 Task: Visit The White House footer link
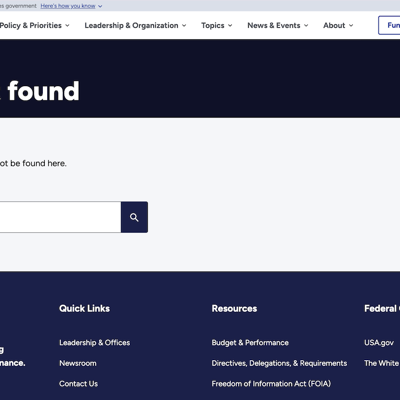tap(382, 363)
